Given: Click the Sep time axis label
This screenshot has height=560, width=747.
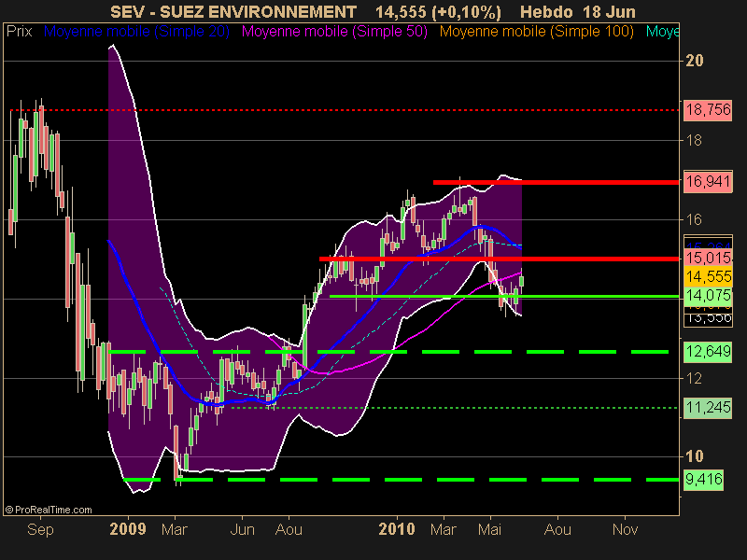Looking at the screenshot, I should (x=40, y=529).
